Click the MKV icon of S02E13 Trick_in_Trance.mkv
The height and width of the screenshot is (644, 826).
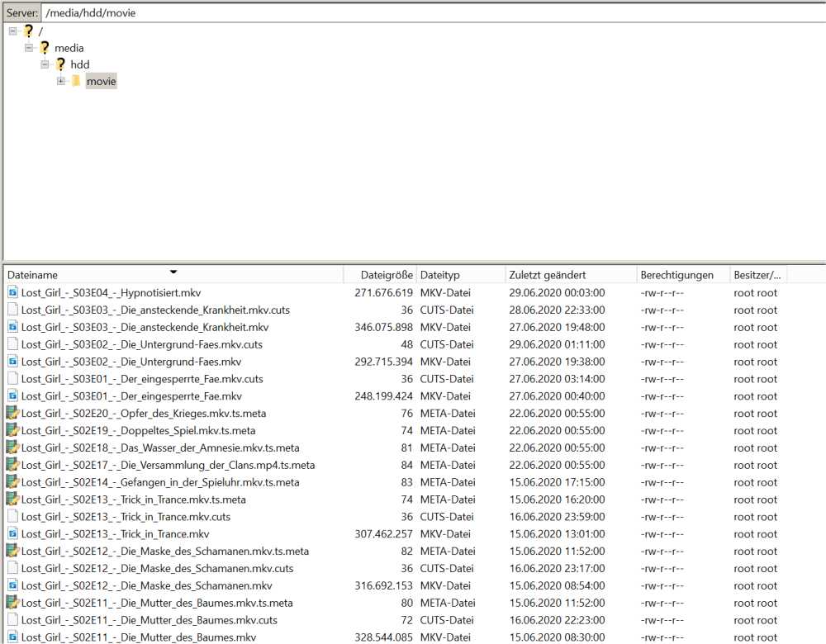[x=12, y=534]
